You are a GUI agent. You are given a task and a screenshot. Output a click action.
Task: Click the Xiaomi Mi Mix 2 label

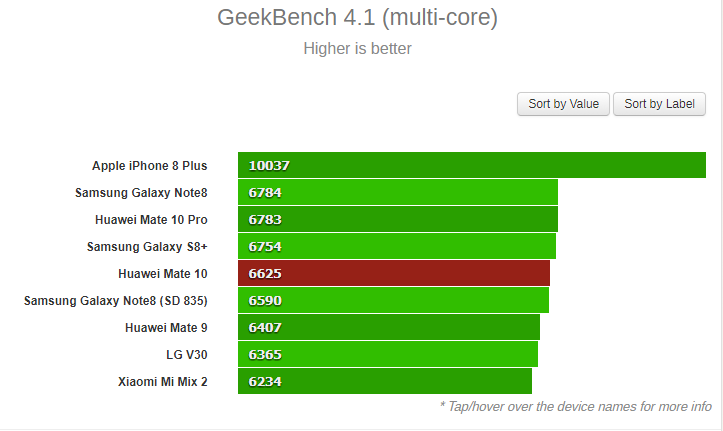pos(163,382)
